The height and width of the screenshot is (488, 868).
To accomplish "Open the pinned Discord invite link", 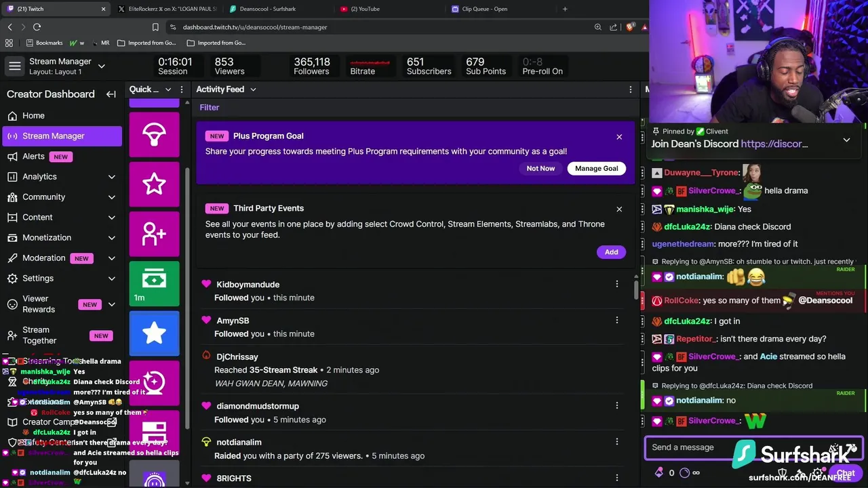I will [x=774, y=144].
